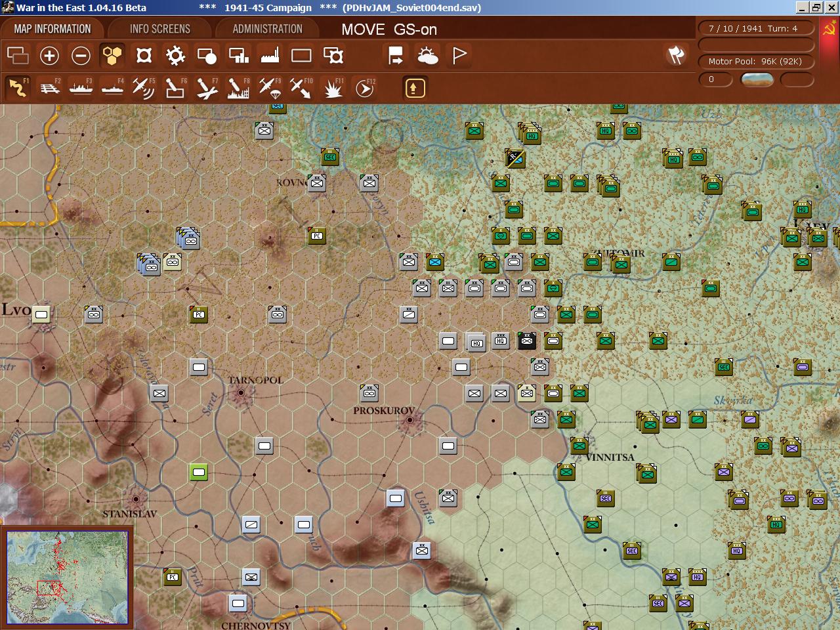Click the TARNOPOL city label
840x630 pixels.
(x=256, y=380)
